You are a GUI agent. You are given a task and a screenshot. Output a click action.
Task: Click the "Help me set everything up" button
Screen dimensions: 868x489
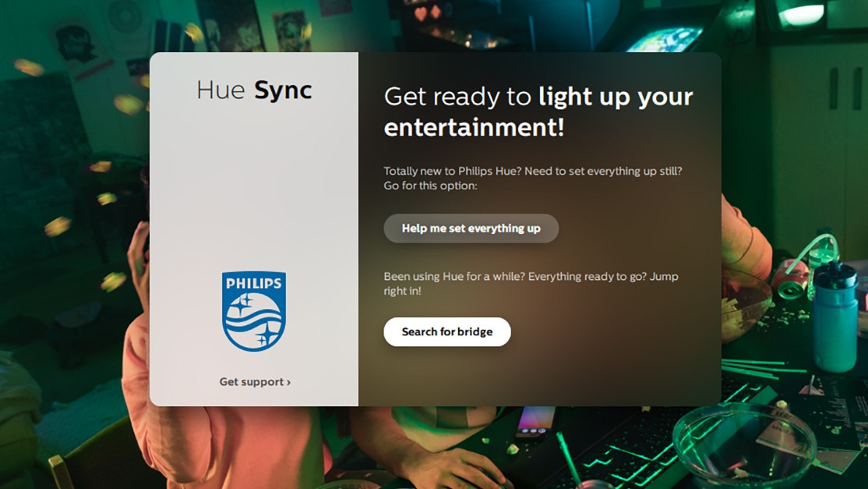(x=471, y=229)
